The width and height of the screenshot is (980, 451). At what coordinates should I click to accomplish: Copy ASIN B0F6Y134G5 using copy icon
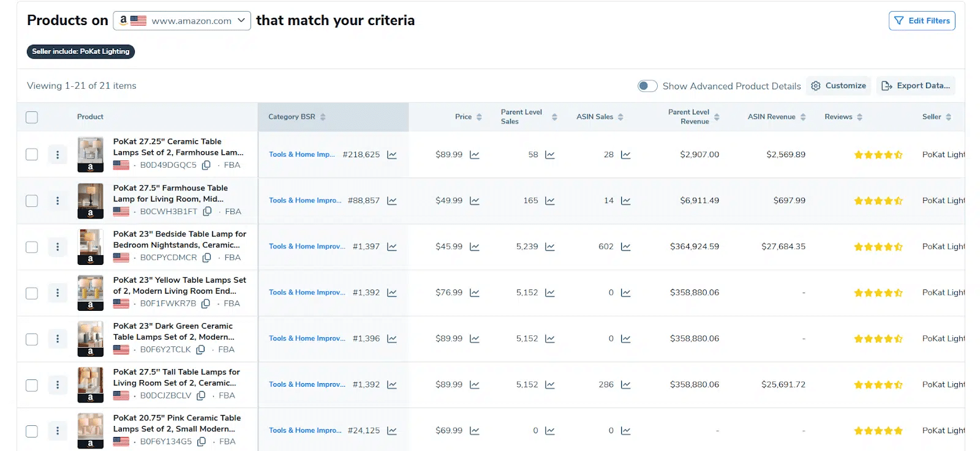click(x=202, y=442)
